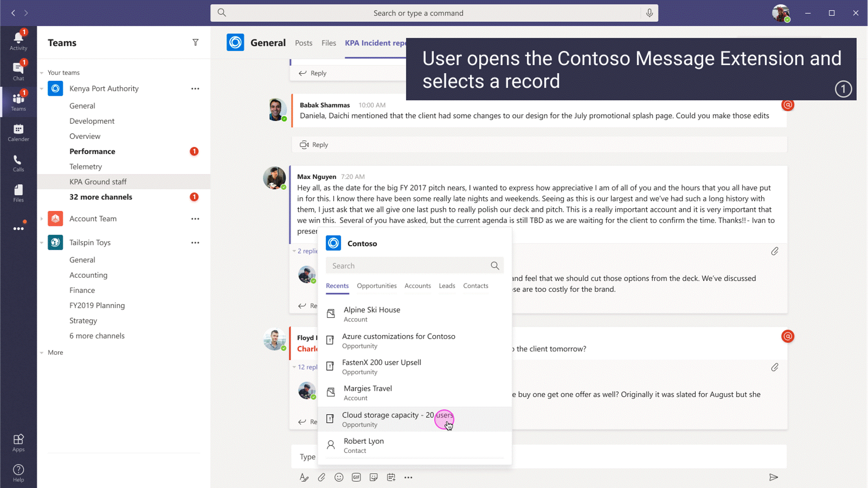The height and width of the screenshot is (488, 868).
Task: Click the Contoso search icon
Action: 494,265
